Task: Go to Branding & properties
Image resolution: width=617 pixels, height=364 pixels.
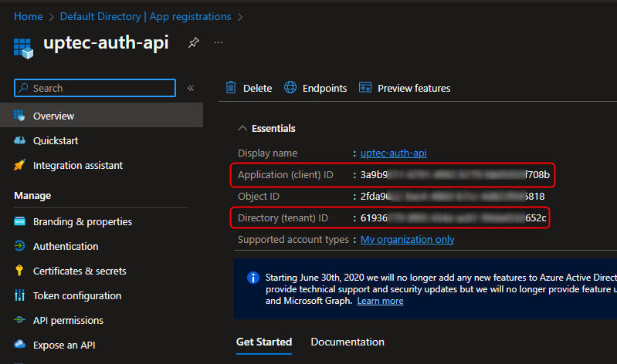Action: pyautogui.click(x=82, y=221)
